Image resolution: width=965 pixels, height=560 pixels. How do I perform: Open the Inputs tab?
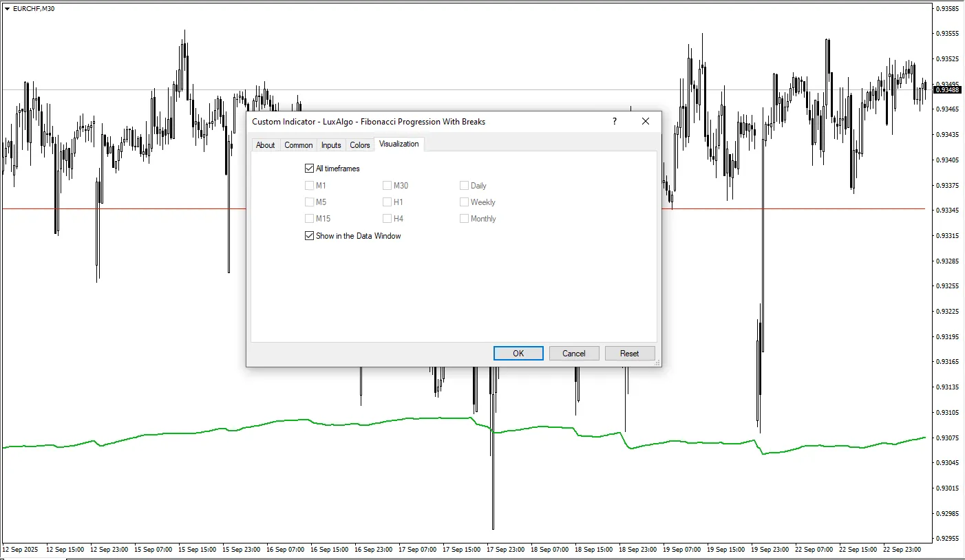point(330,144)
